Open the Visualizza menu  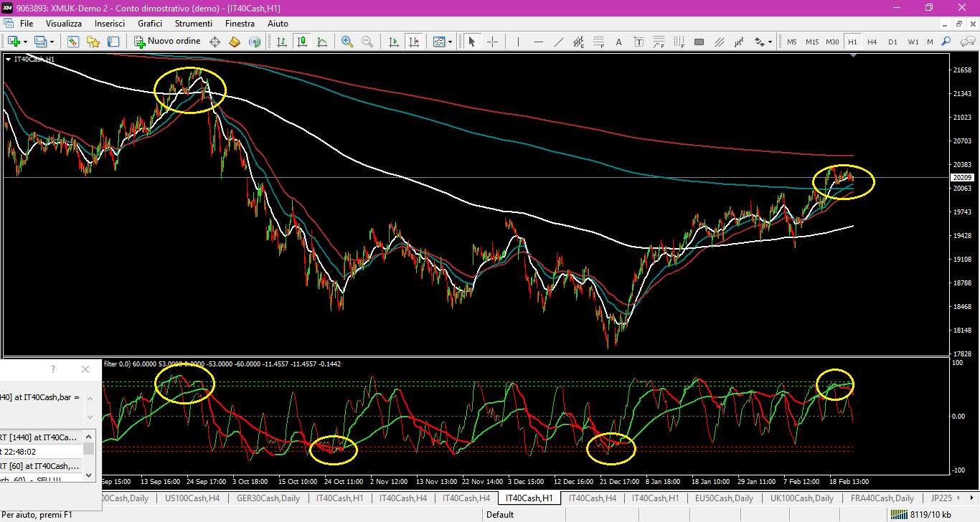tap(64, 24)
